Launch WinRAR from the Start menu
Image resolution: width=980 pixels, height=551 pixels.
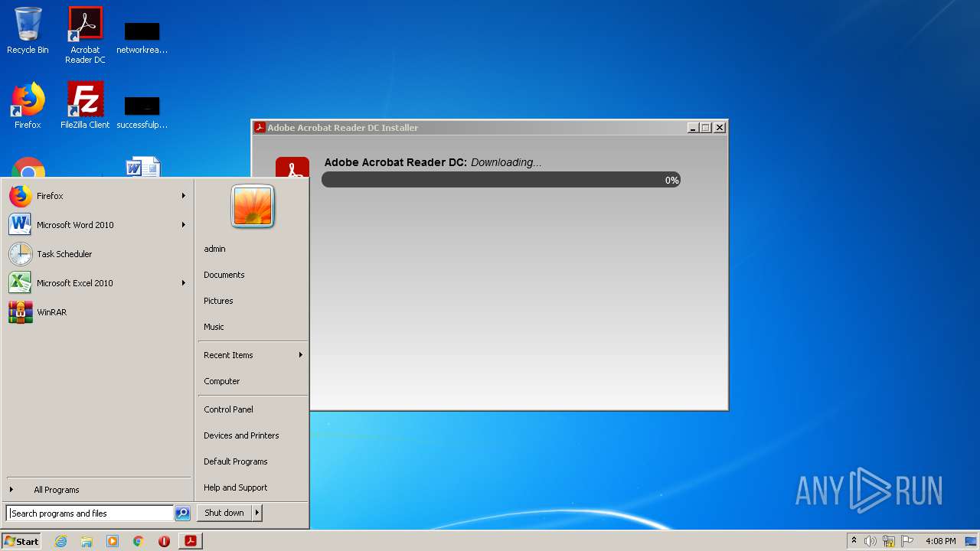tap(98, 312)
